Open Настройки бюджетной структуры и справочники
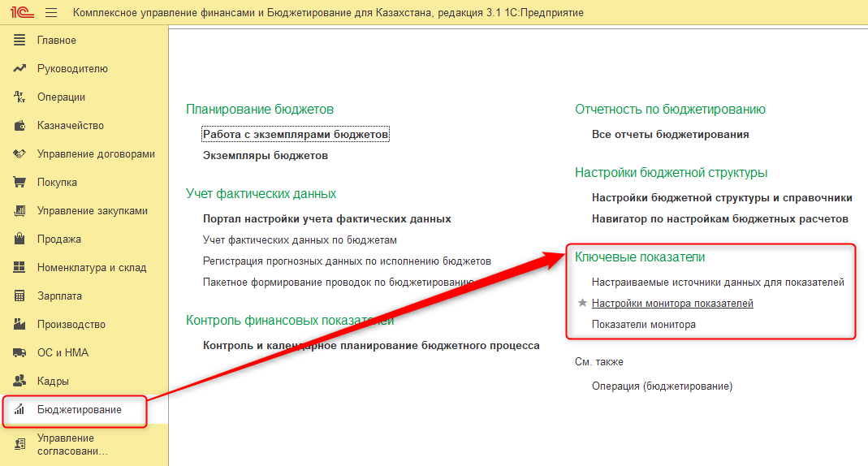The width and height of the screenshot is (868, 466). [722, 197]
